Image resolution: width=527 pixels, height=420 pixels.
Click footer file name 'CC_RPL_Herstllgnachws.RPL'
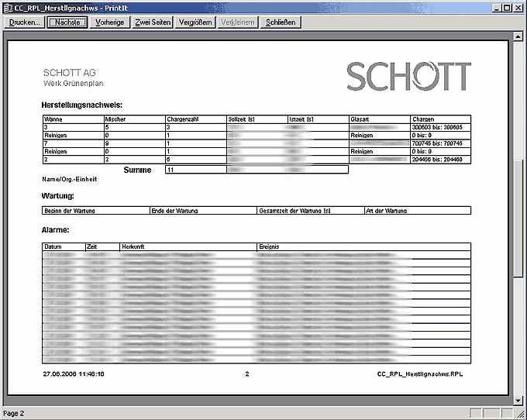point(420,374)
